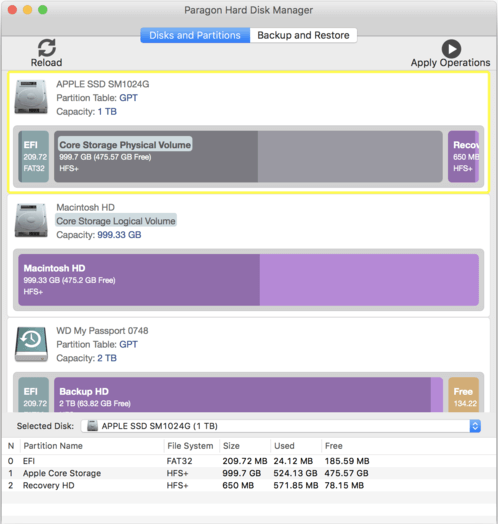Select the Recovery HD table row

tap(249, 485)
